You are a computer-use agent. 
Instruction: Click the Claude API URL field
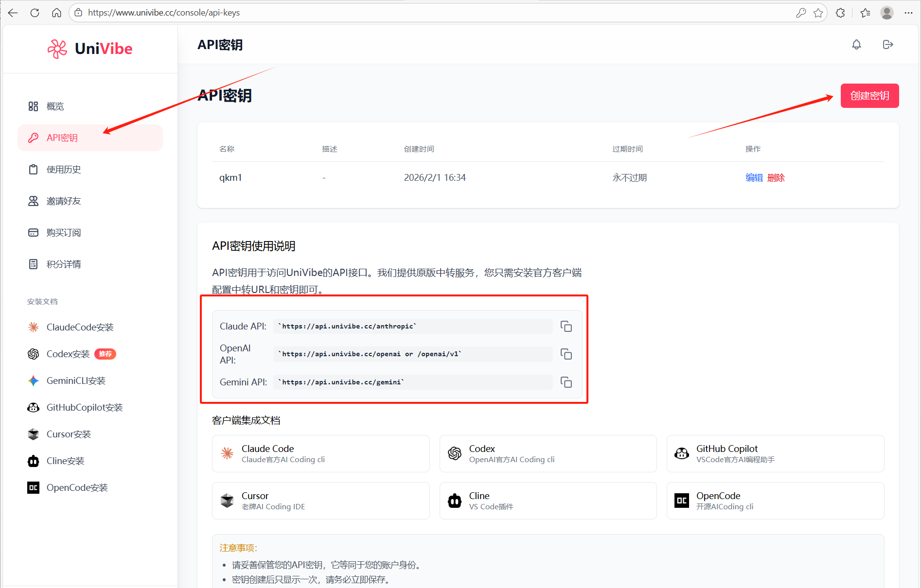pos(413,327)
